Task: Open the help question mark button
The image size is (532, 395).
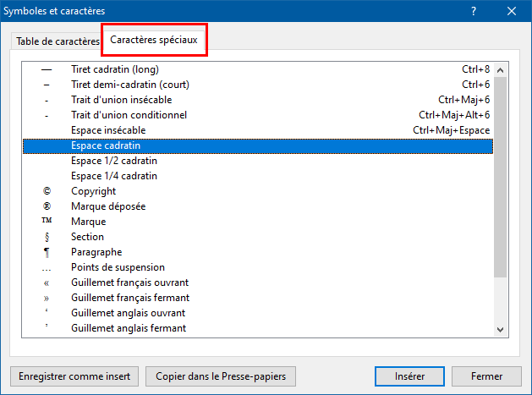Action: [473, 11]
